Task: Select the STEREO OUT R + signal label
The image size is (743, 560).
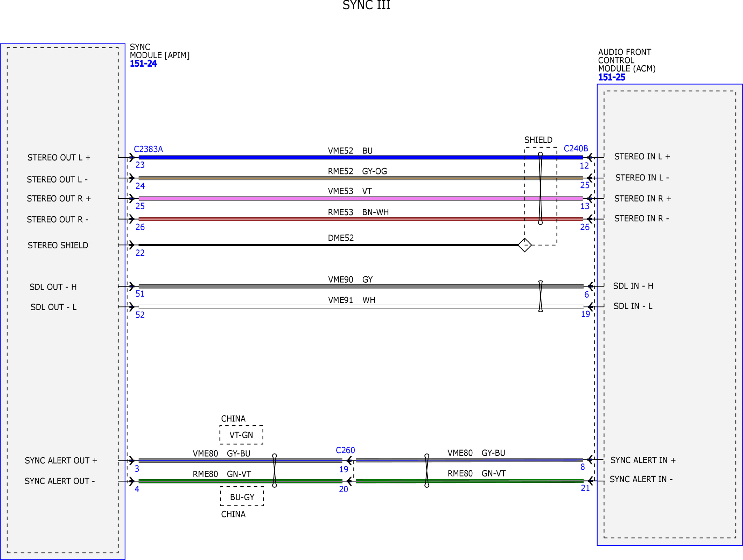Action: tap(59, 199)
